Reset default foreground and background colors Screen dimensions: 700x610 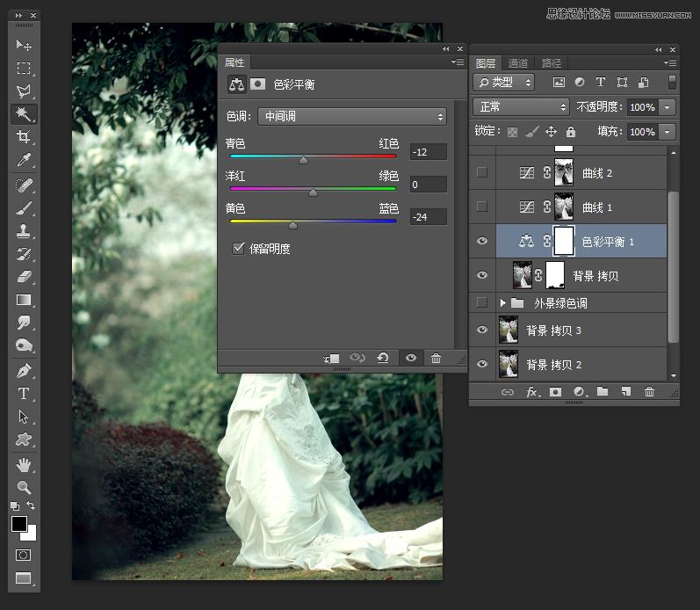coord(15,506)
